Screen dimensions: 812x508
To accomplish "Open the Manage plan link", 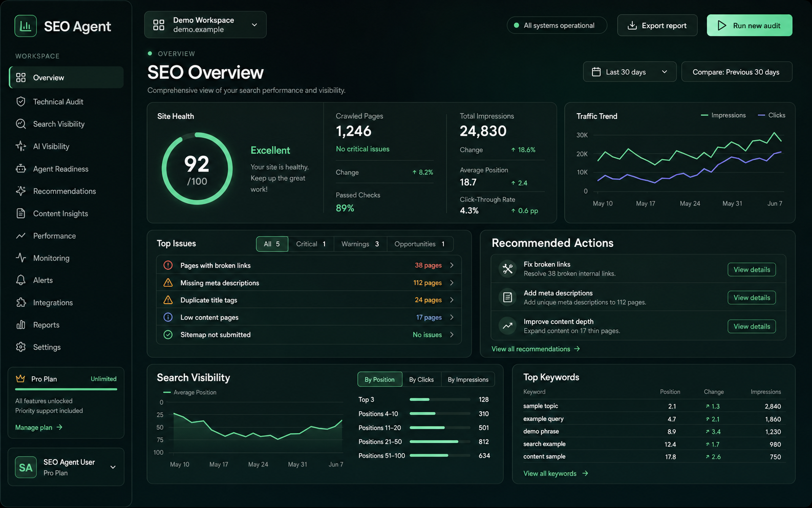I will tap(39, 427).
